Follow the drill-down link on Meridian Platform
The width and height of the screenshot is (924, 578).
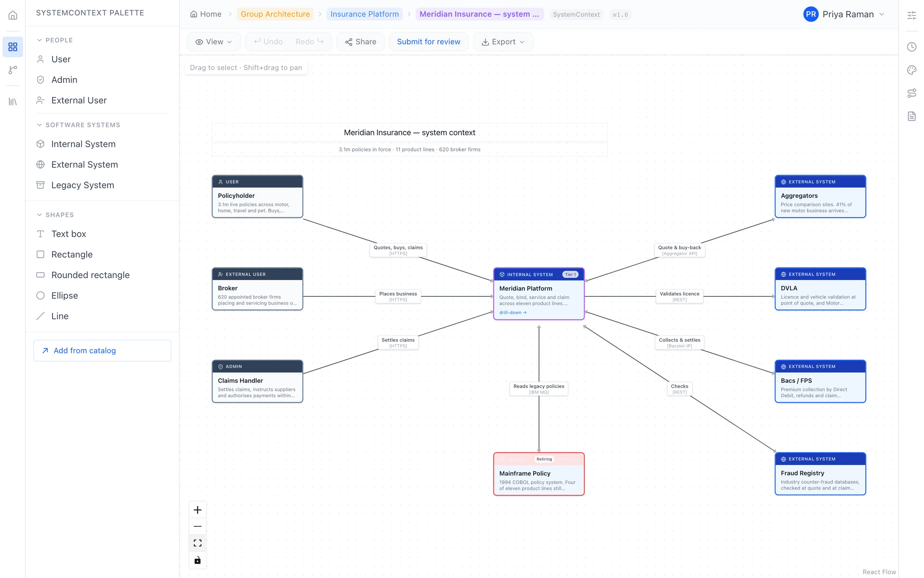[x=513, y=313]
